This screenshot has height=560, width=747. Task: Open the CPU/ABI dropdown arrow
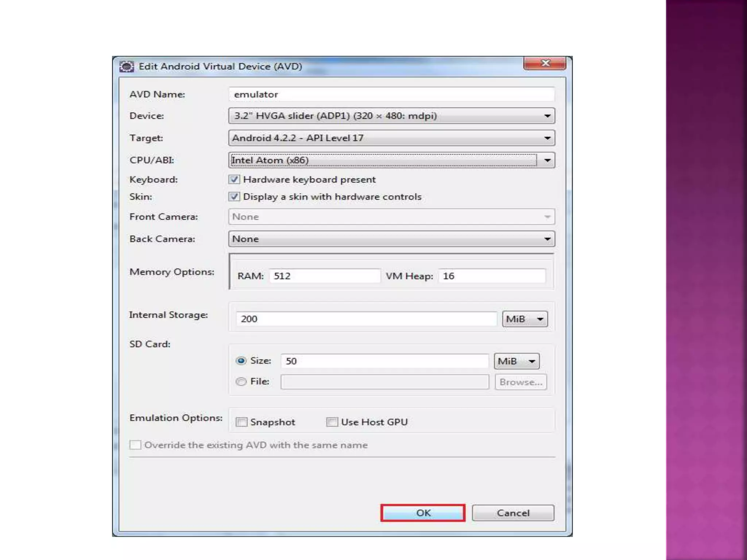click(547, 160)
